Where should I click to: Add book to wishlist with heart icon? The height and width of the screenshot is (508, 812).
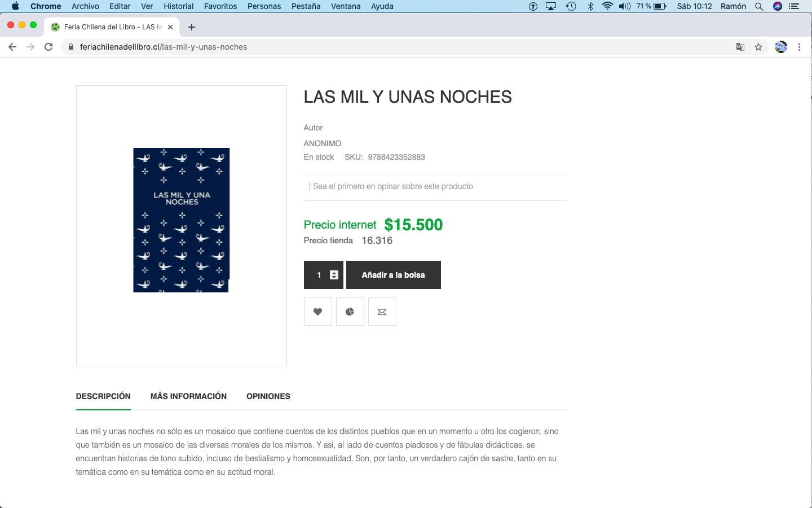(318, 312)
